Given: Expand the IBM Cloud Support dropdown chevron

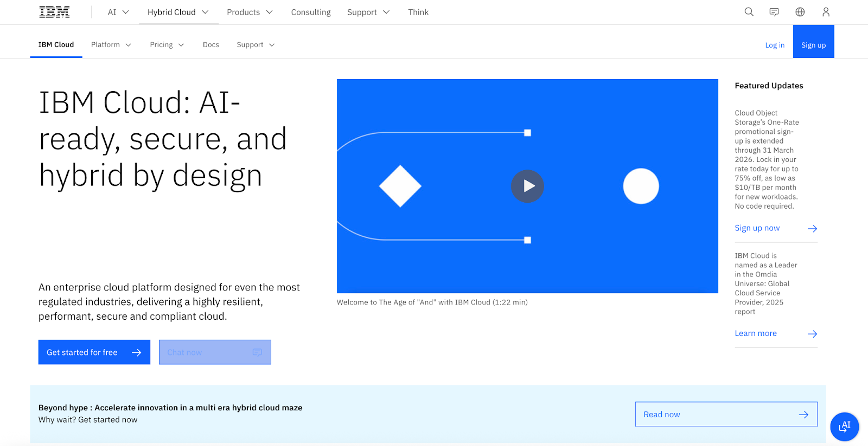Looking at the screenshot, I should coord(272,45).
